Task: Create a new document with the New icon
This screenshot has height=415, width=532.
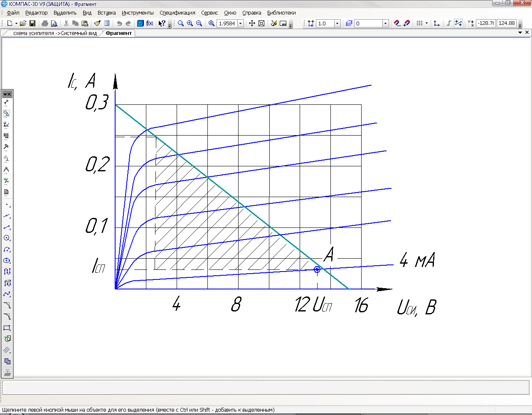Action: [x=10, y=23]
